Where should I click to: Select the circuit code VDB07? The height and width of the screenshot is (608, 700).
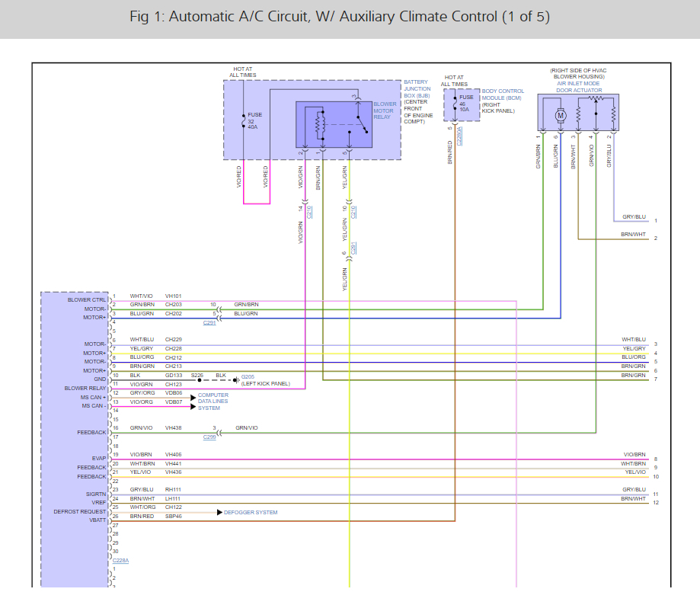coord(174,402)
